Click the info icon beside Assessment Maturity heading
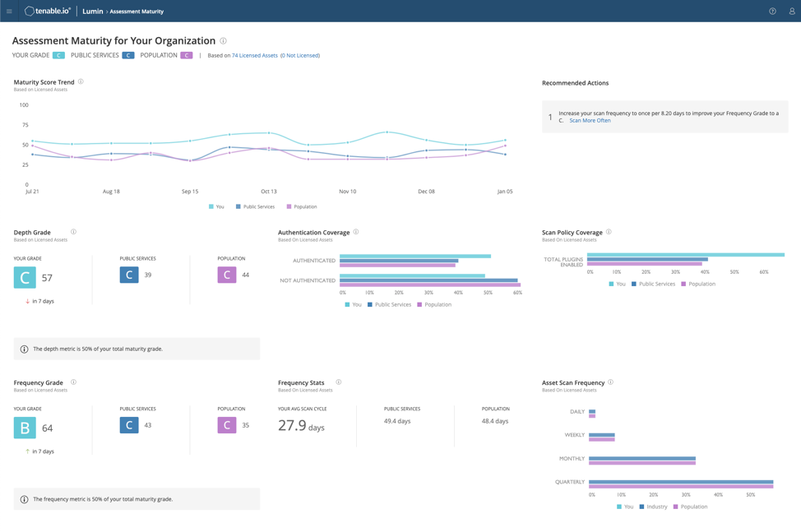The height and width of the screenshot is (532, 801). (x=221, y=40)
